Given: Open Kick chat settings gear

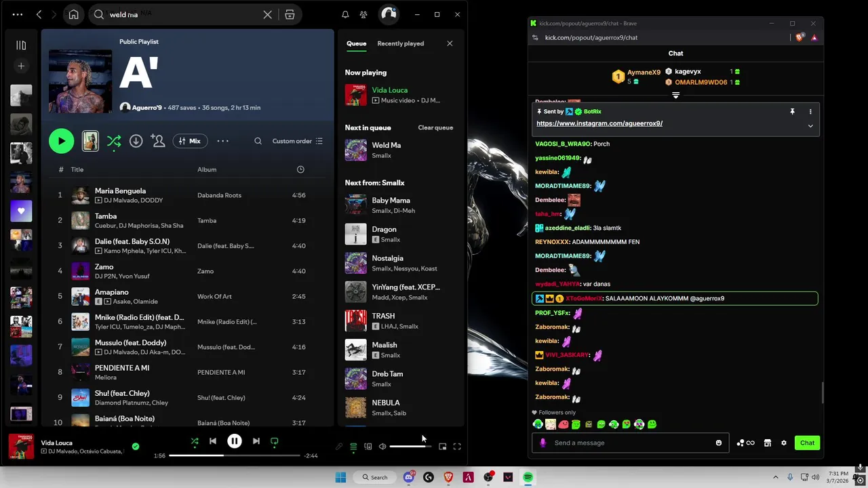Looking at the screenshot, I should (784, 443).
